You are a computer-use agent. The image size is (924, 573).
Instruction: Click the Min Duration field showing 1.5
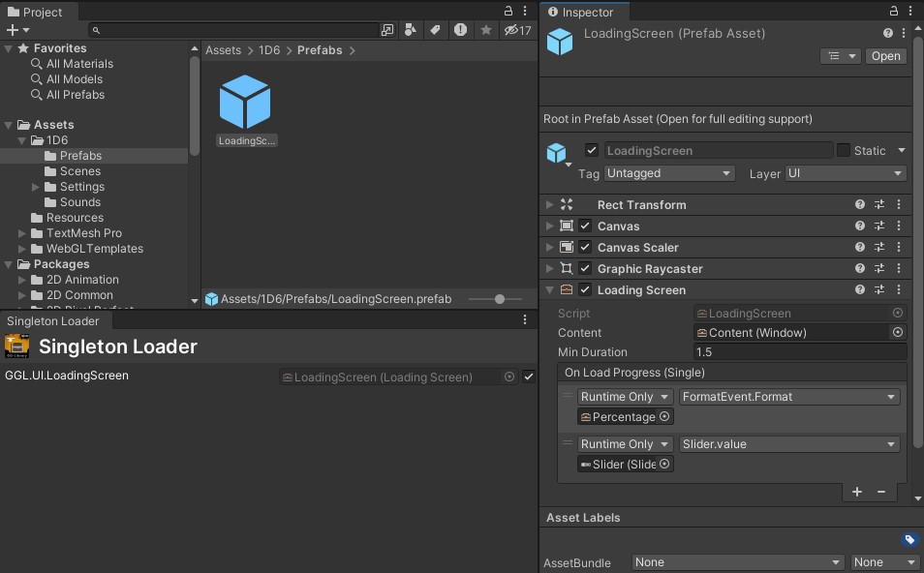coord(800,351)
